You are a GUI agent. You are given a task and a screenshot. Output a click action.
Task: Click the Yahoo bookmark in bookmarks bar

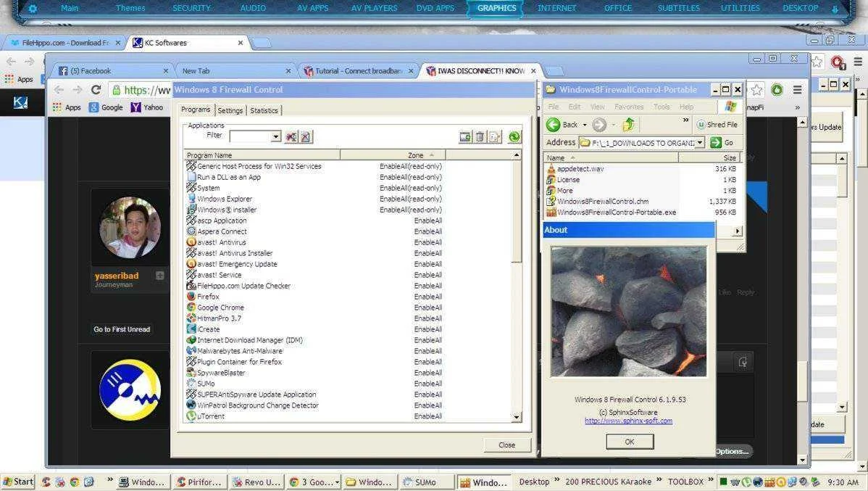[146, 107]
